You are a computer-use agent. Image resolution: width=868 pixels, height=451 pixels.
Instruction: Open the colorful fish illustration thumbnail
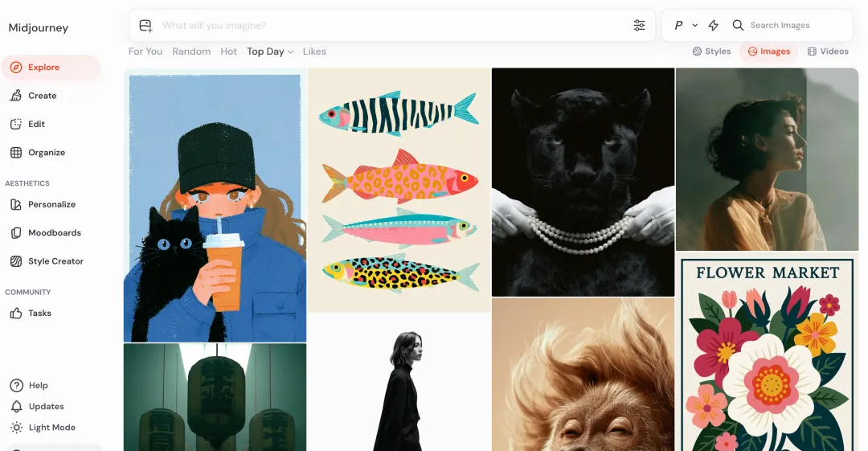(x=399, y=190)
